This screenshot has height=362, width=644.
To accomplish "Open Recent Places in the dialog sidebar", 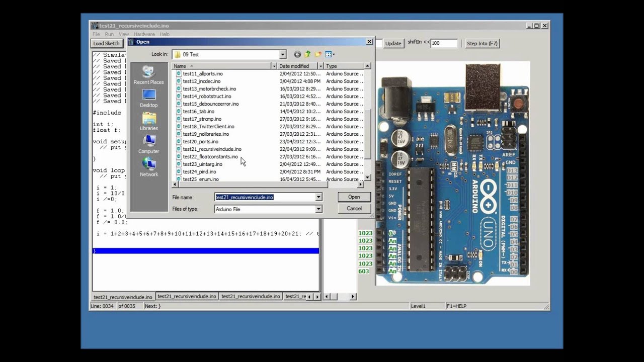I will tap(148, 75).
